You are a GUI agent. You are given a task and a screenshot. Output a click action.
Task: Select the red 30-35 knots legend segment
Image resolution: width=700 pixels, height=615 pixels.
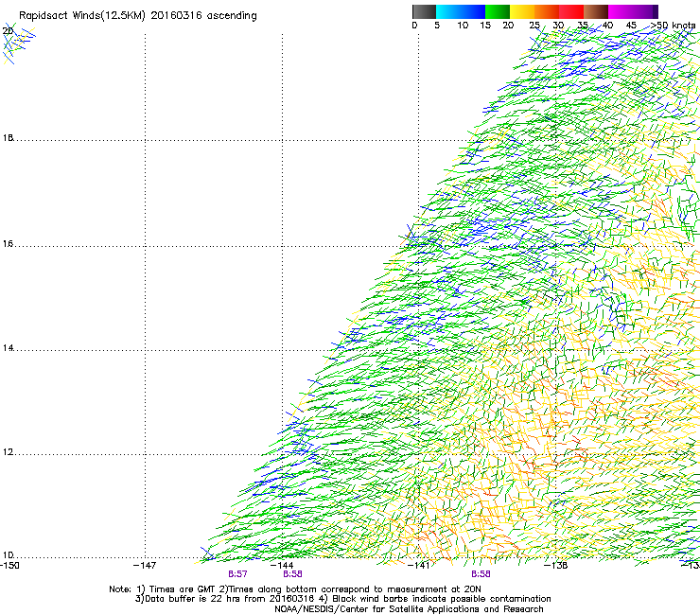click(x=571, y=11)
